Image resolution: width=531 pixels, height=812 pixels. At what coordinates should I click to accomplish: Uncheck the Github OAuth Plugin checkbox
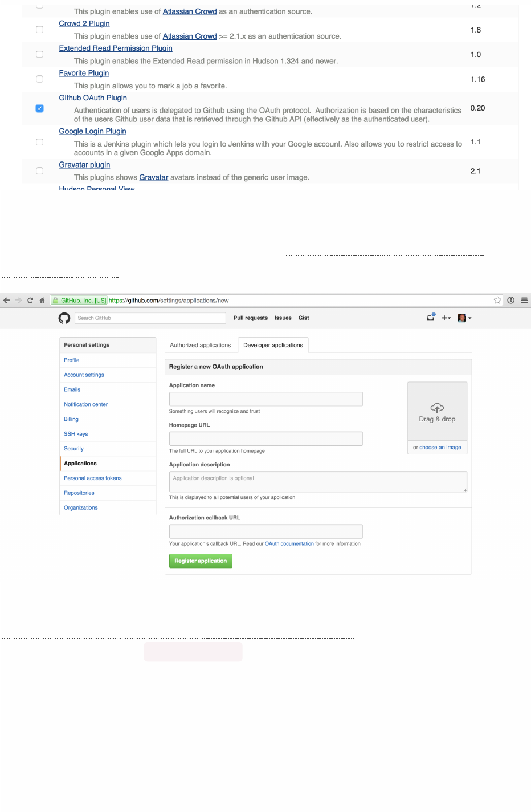coord(39,108)
